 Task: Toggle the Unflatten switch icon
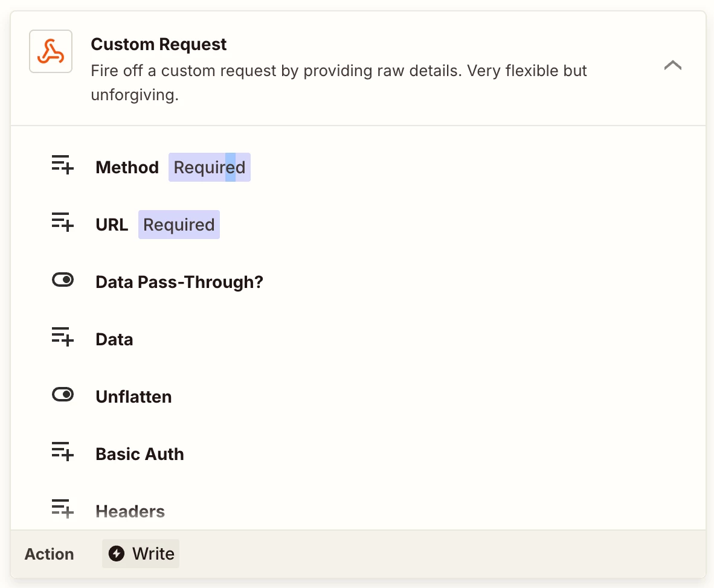point(62,394)
